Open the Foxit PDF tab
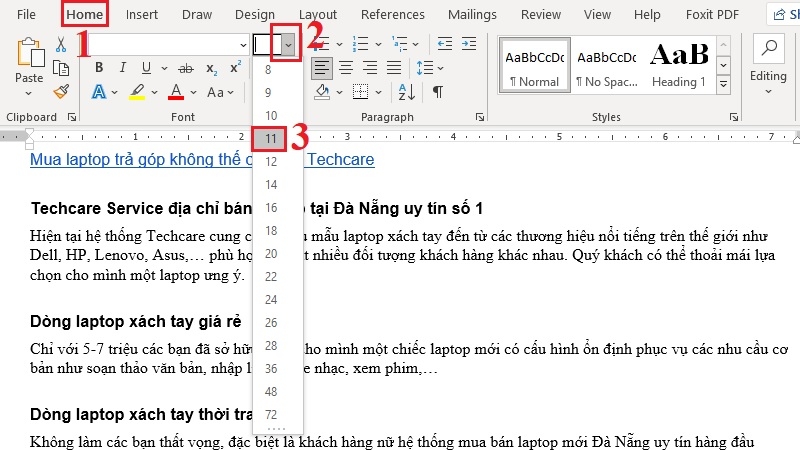This screenshot has height=450, width=800. coord(712,14)
